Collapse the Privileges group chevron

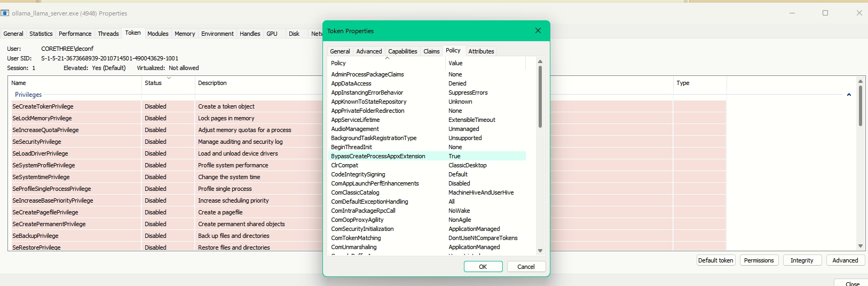click(x=849, y=95)
